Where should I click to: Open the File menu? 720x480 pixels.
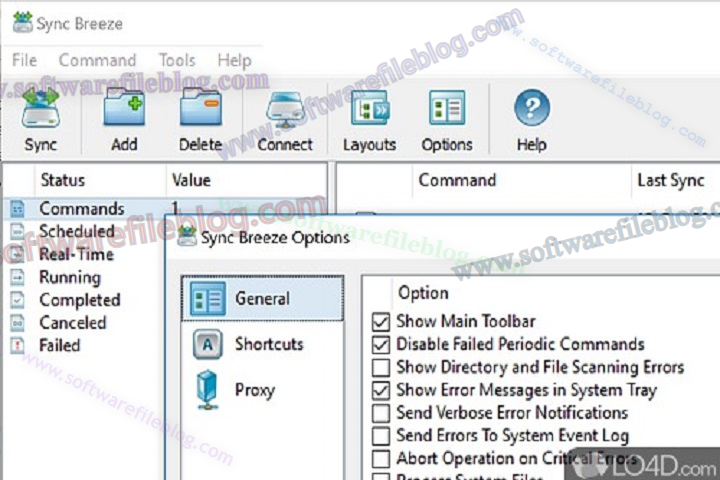(24, 60)
